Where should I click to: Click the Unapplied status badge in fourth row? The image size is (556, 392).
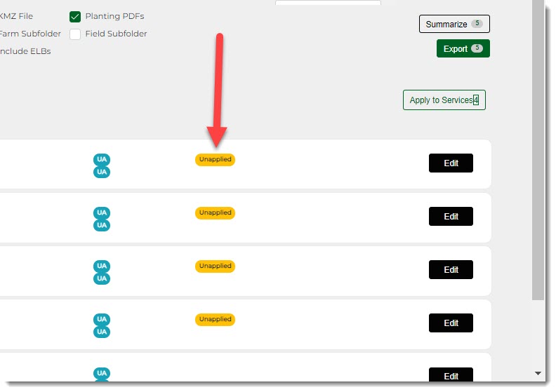coord(215,319)
